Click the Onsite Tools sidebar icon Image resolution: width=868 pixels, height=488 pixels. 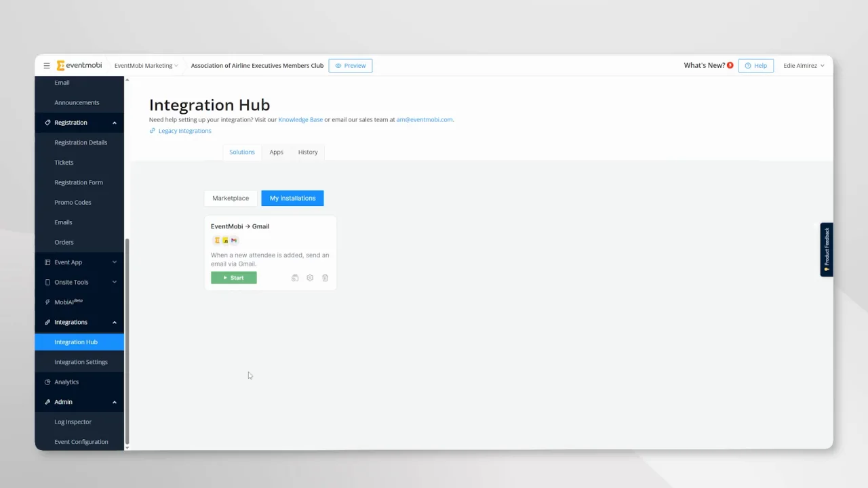pos(47,282)
